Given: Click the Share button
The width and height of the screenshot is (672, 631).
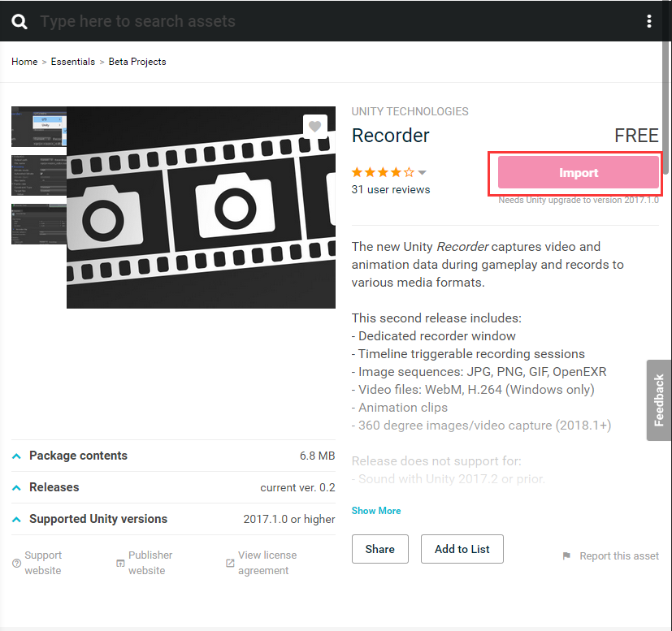Looking at the screenshot, I should (380, 549).
